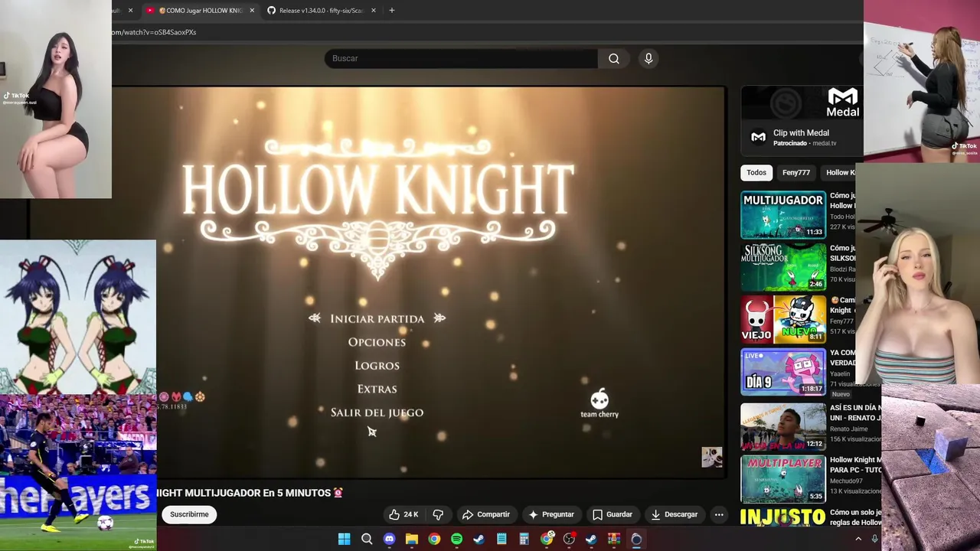Show hidden system tray icons

pos(858,540)
